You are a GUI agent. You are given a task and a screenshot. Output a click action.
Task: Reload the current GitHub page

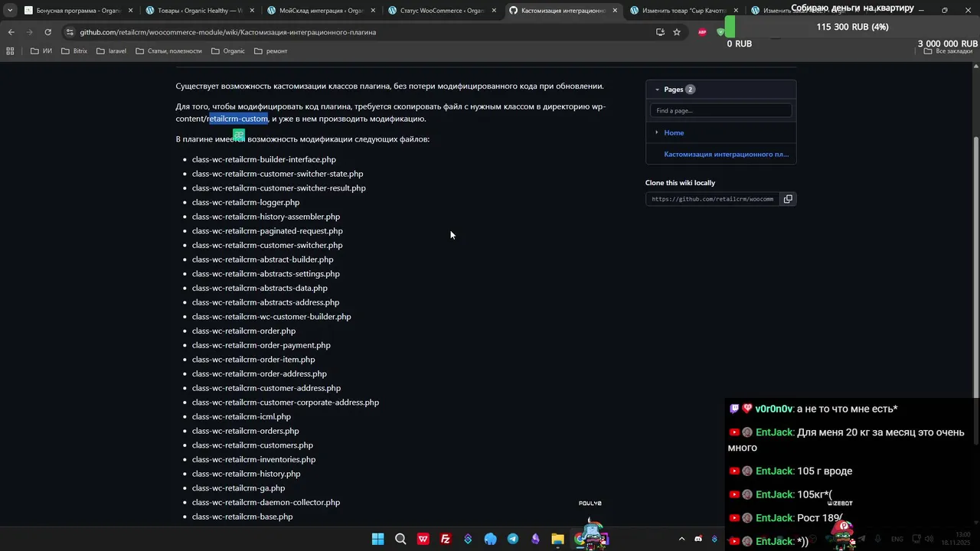tap(47, 32)
